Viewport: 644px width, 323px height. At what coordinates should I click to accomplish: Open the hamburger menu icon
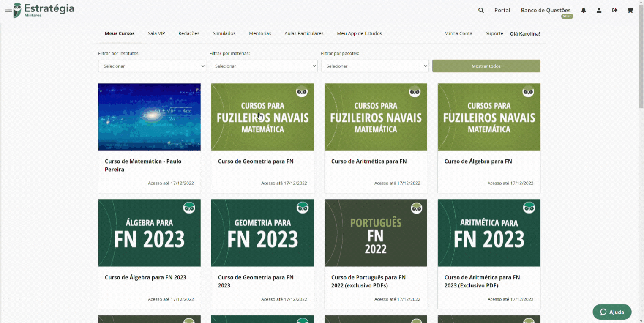point(8,10)
